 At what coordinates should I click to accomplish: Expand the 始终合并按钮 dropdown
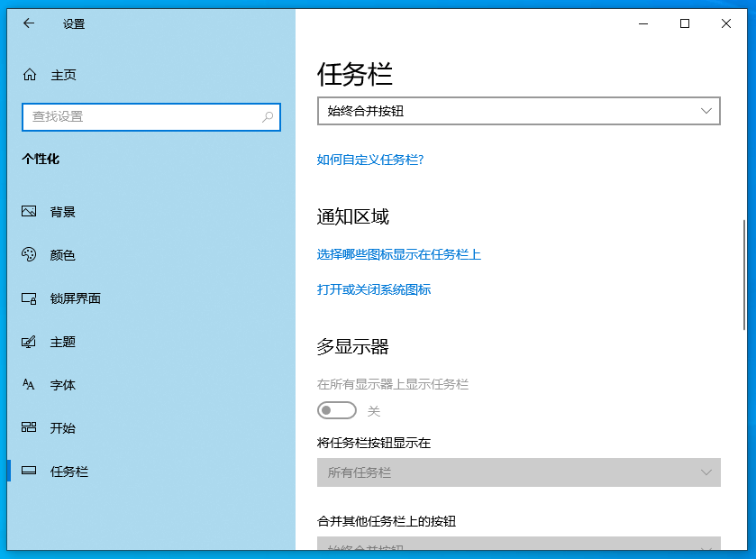click(518, 111)
